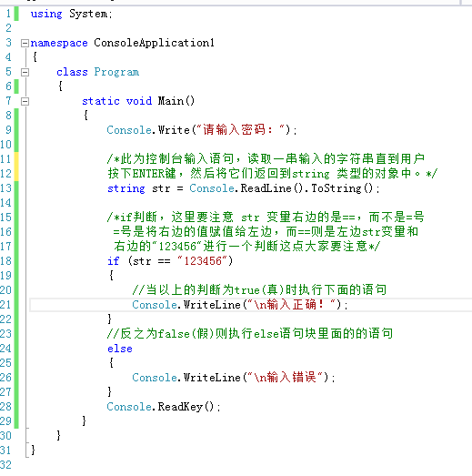This screenshot has height=476, width=472.
Task: Click the comment line starting =号是将右边的值
Action: (x=266, y=231)
